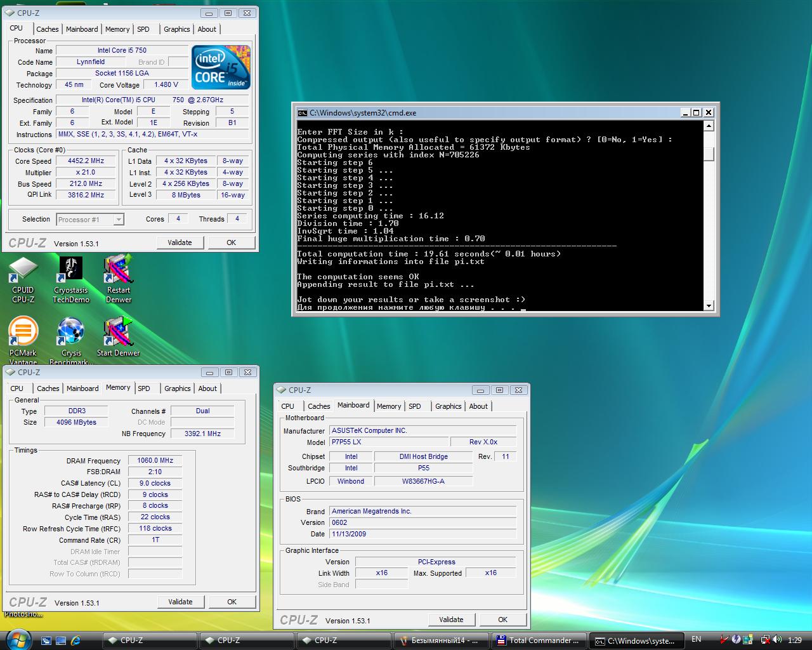Image resolution: width=812 pixels, height=650 pixels.
Task: Click CAS# Latency value 9.0 clocks
Action: click(x=155, y=484)
